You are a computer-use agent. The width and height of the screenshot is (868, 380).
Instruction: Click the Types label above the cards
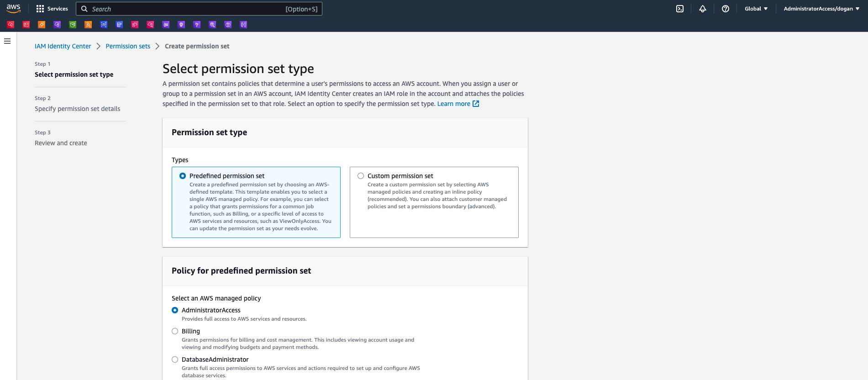[180, 160]
